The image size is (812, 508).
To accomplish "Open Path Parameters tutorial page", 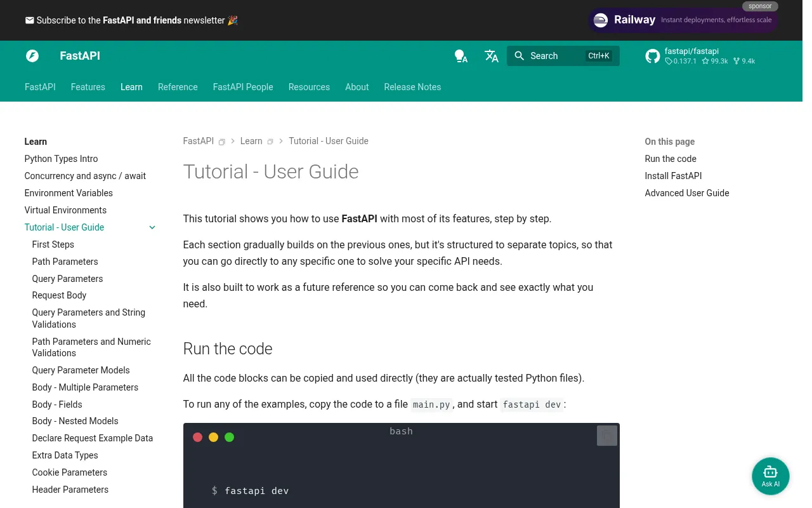I will (65, 262).
